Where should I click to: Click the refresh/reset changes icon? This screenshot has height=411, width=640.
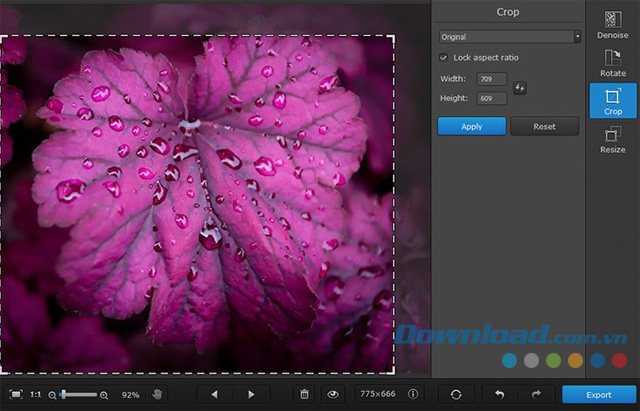(457, 395)
